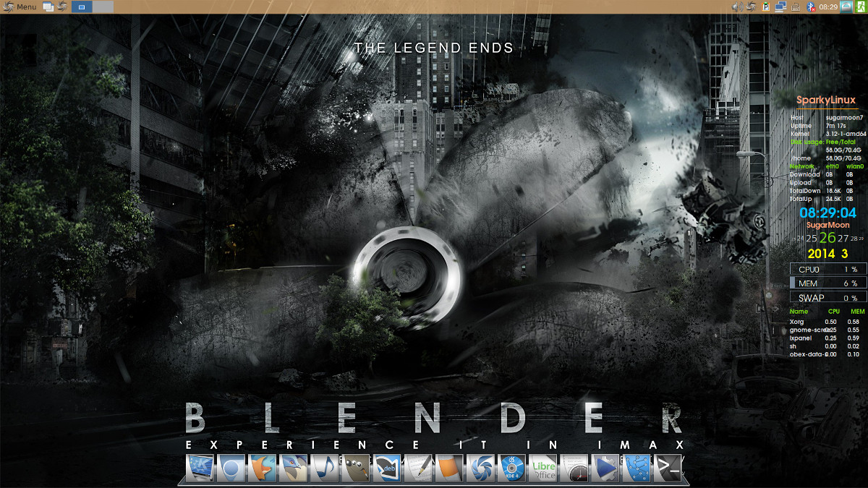Click the 08:29 panel clock
Viewport: 868px width, 488px height.
click(x=829, y=7)
